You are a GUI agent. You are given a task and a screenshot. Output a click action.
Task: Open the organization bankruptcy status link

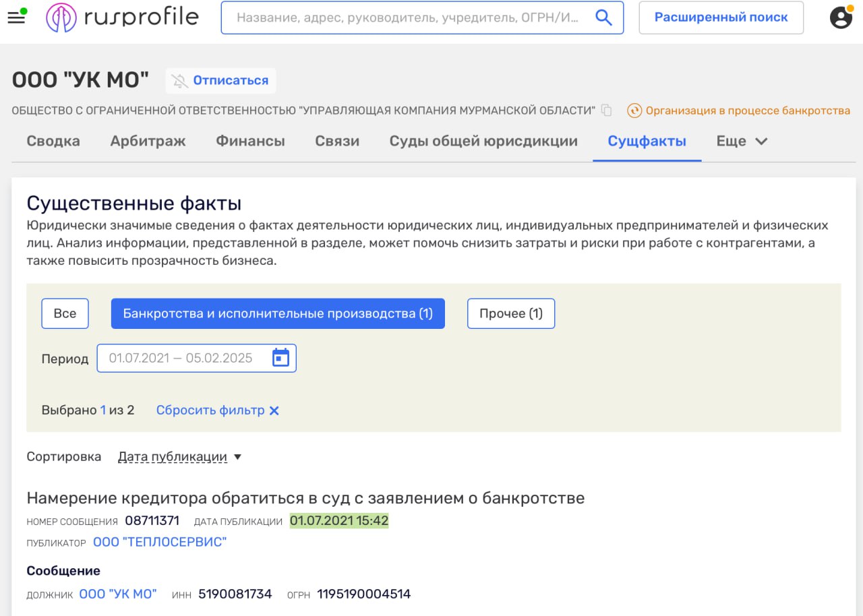(748, 111)
